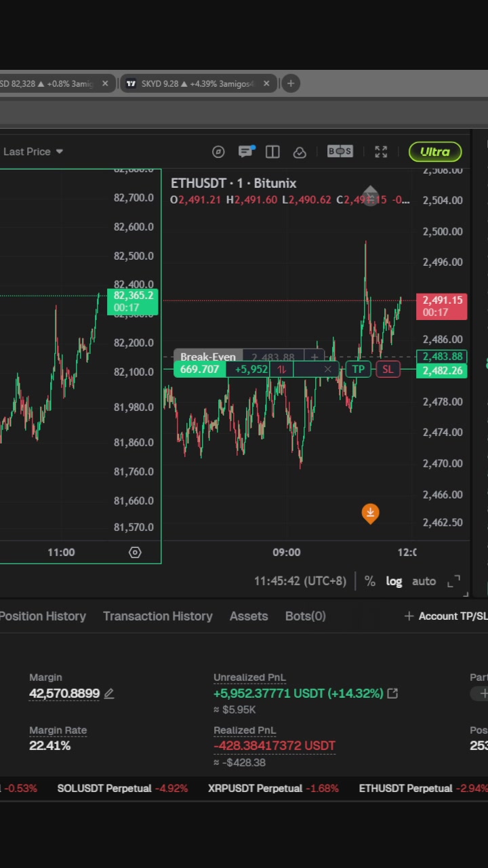Click the 11:45:42 (UTC+8) timezone selector

tap(300, 581)
